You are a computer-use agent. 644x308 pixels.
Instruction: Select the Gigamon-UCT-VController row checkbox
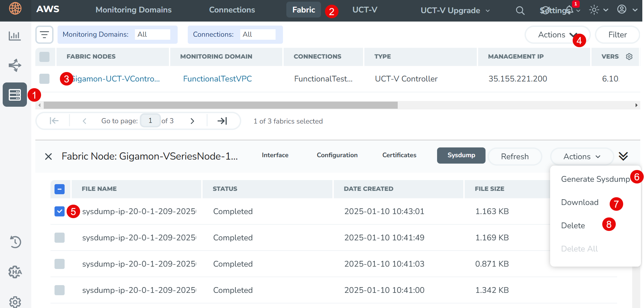click(x=44, y=79)
